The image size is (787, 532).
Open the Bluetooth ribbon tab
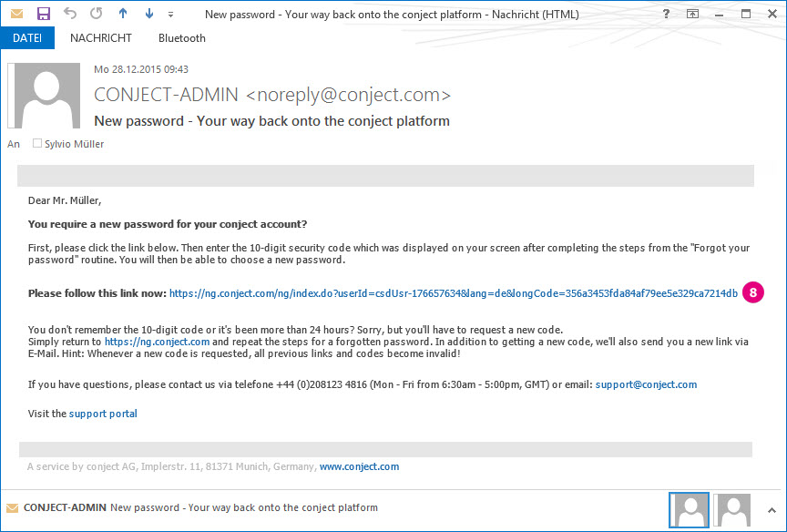(x=181, y=38)
